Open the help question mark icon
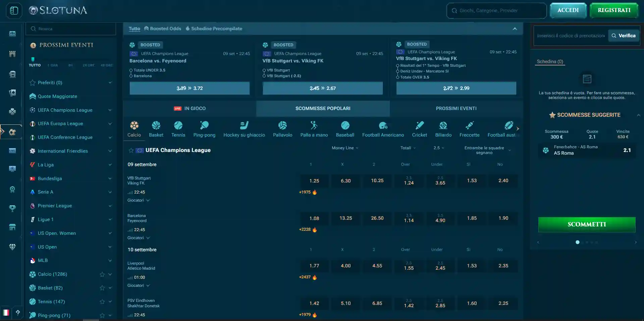The image size is (644, 321). click(x=18, y=313)
